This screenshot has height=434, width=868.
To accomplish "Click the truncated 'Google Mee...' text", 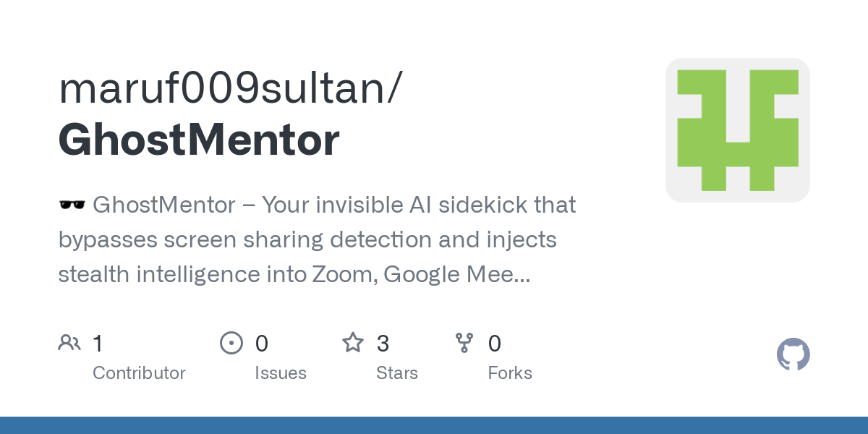I will pyautogui.click(x=457, y=275).
